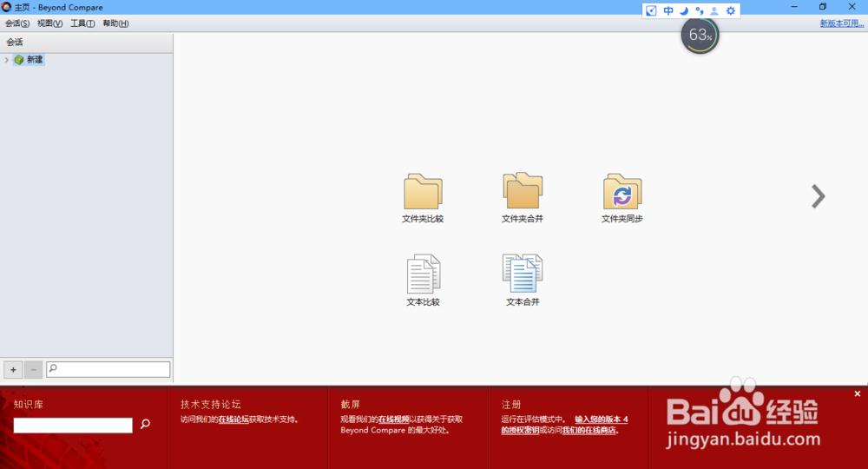Focus the sessions search field
The width and height of the screenshot is (868, 469).
coord(108,369)
